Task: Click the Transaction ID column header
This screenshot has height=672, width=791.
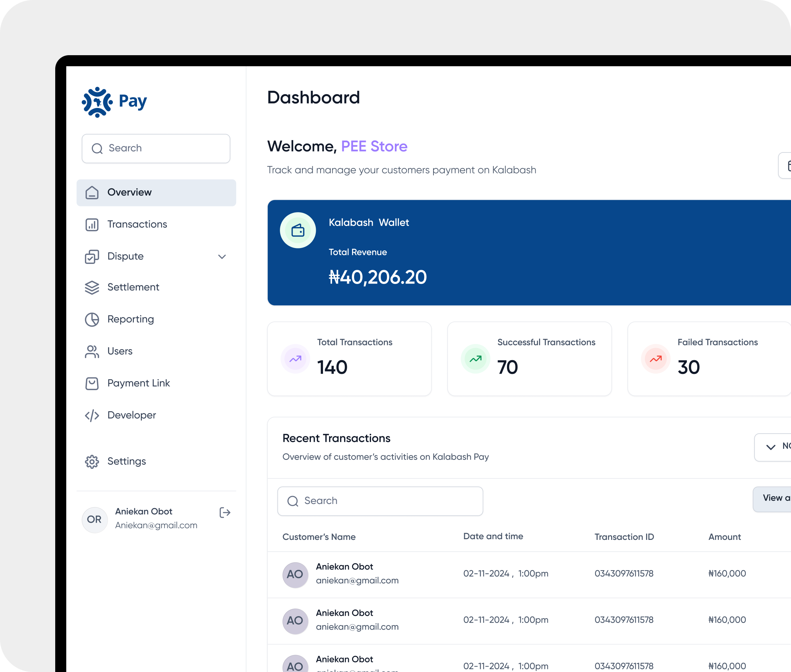Action: coord(624,537)
